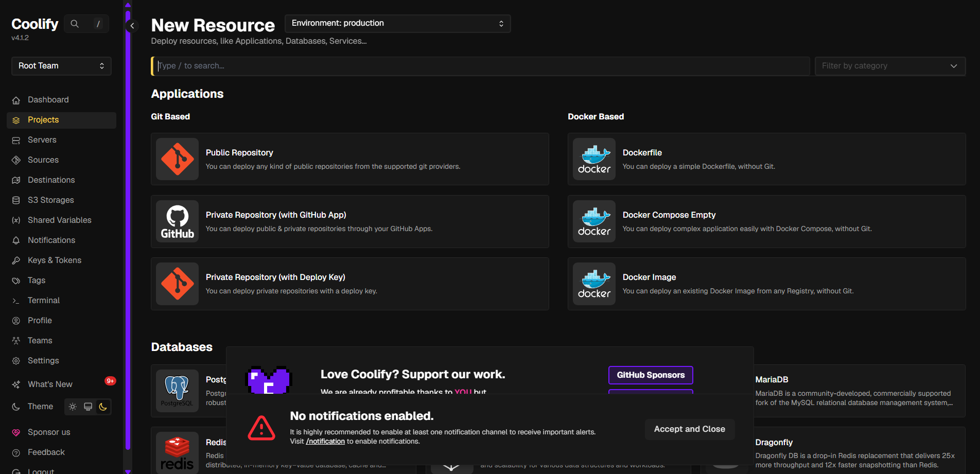Click the Redis logo thumbnail
The image size is (980, 474).
point(177,452)
